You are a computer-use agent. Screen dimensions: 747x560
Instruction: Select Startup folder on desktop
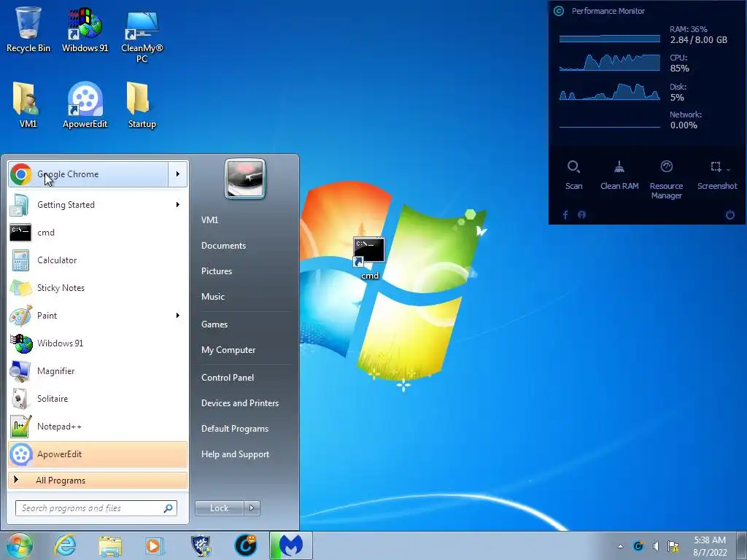coord(142,105)
